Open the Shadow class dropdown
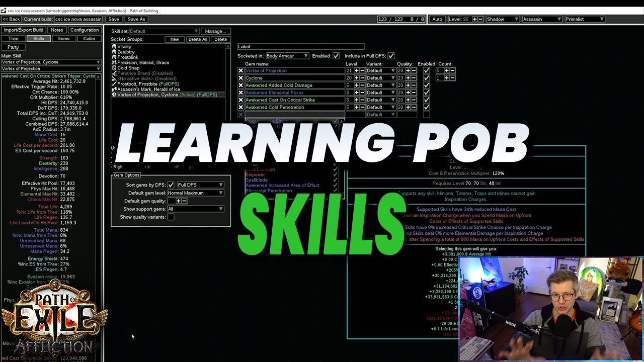Screen dimensions: 644x362 502,19
